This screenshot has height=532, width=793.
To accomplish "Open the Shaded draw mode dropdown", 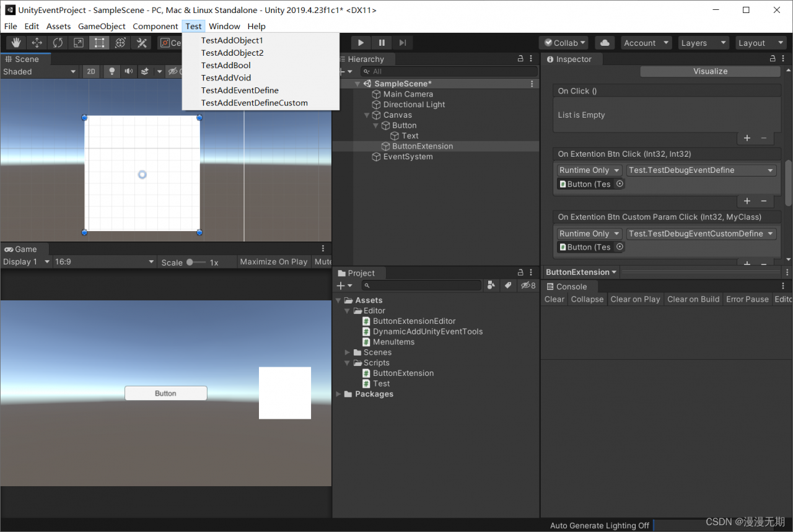I will (40, 71).
